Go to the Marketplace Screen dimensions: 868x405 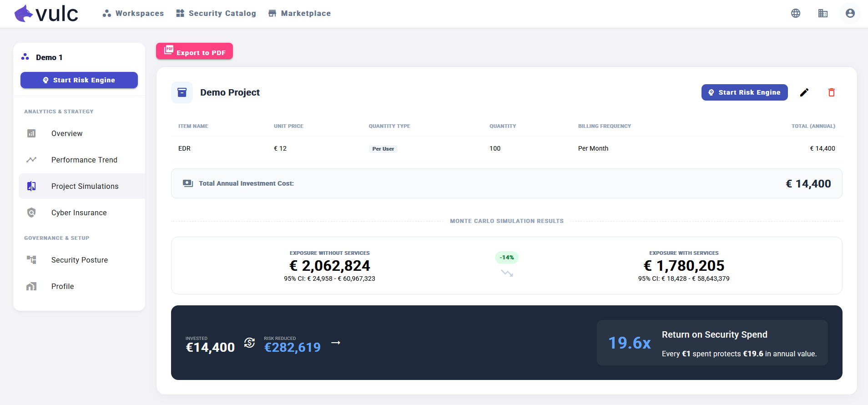point(299,13)
